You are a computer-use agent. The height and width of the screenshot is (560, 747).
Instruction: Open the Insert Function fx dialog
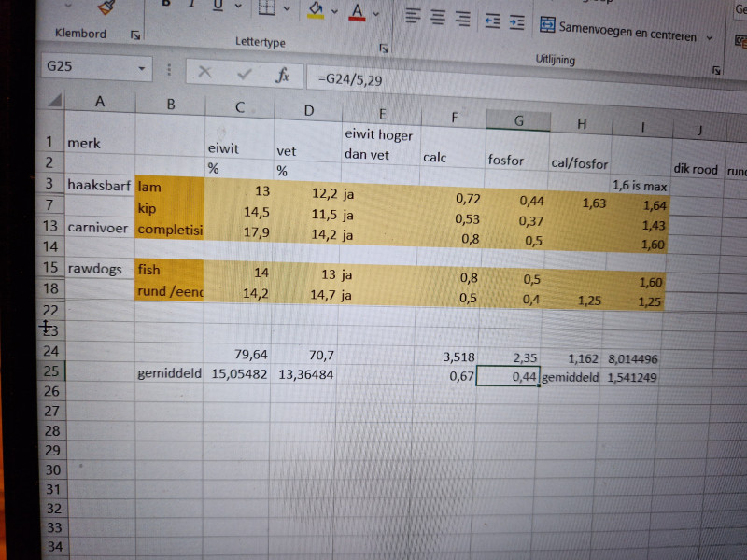coord(282,75)
